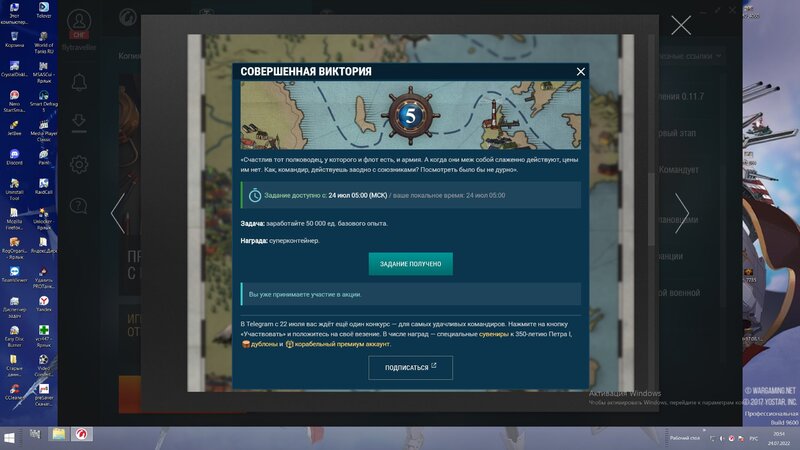Open user profile icon in sidebar
800x450 pixels.
(79, 22)
